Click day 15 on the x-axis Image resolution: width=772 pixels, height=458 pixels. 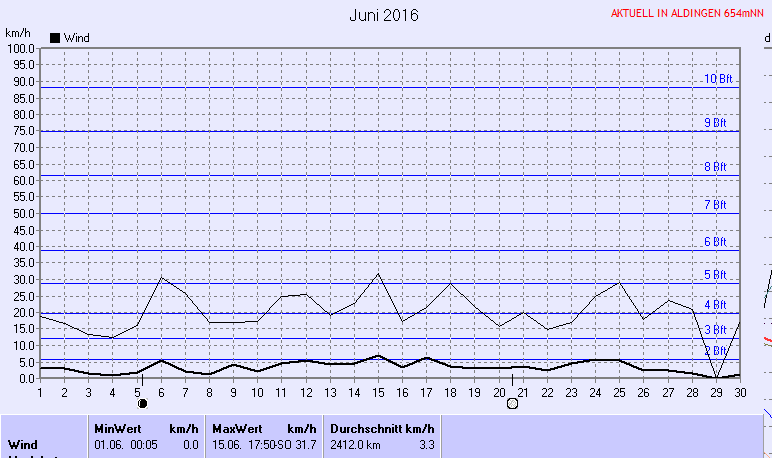(x=378, y=392)
